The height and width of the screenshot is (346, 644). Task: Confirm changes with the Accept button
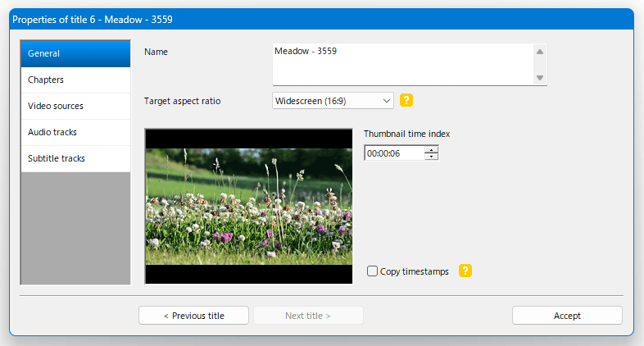(567, 316)
